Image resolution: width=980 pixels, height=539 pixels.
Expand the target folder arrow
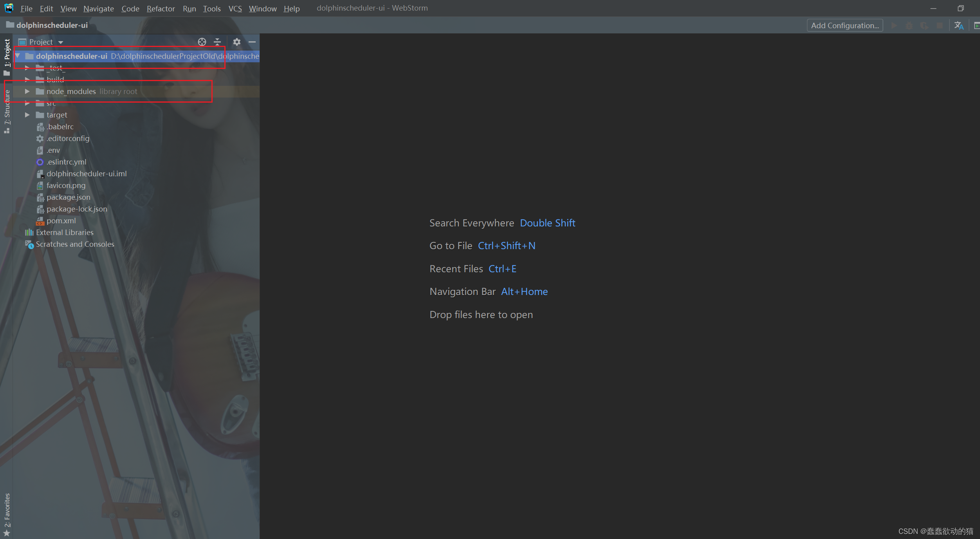pyautogui.click(x=27, y=115)
